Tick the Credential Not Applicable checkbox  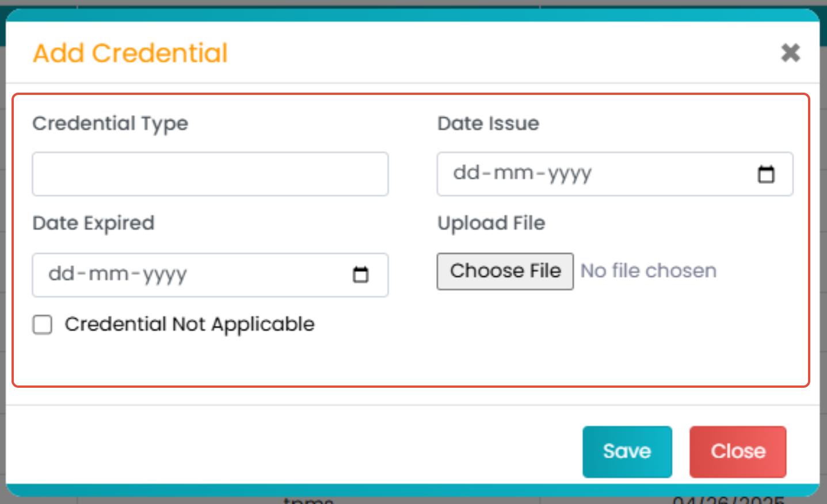tap(43, 324)
